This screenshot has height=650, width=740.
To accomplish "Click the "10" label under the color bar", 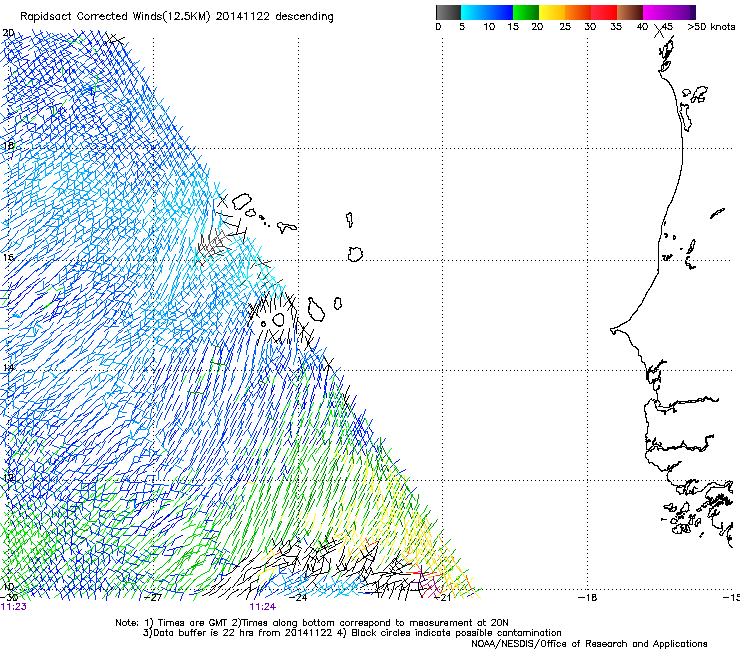I will tap(489, 27).
